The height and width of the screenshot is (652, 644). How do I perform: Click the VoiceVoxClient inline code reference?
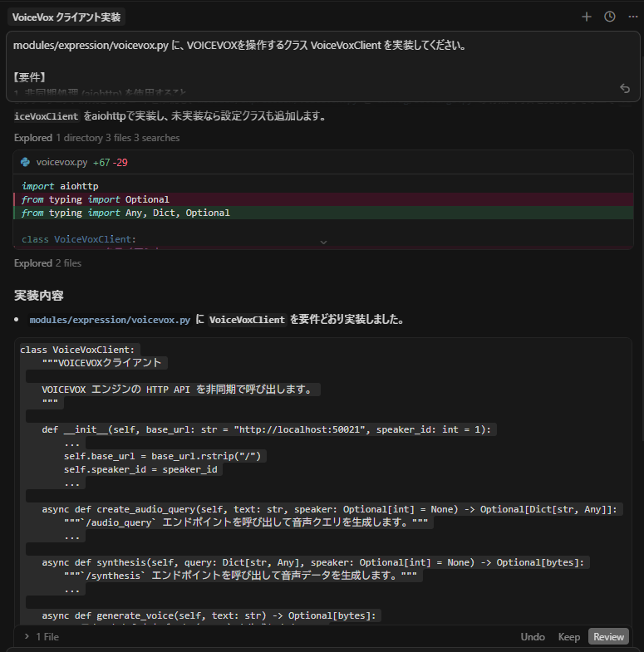247,320
